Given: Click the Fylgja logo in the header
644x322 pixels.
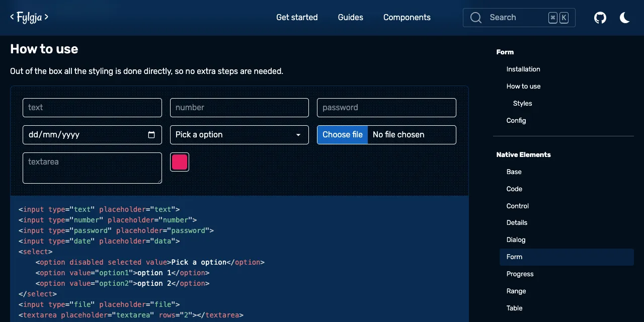Looking at the screenshot, I should [x=29, y=17].
